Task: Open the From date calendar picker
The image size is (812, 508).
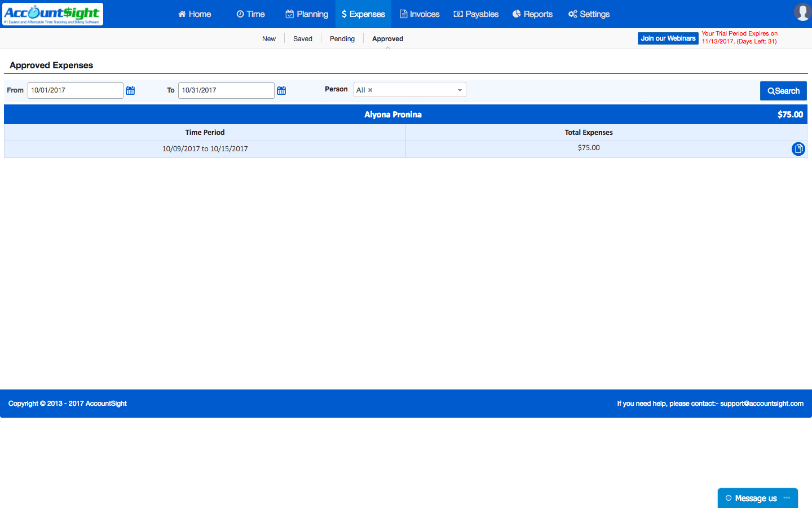Action: (130, 90)
